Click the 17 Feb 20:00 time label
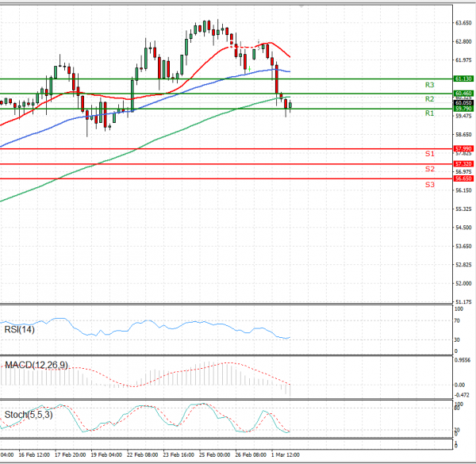Image resolution: width=476 pixels, height=464 pixels. [x=70, y=455]
